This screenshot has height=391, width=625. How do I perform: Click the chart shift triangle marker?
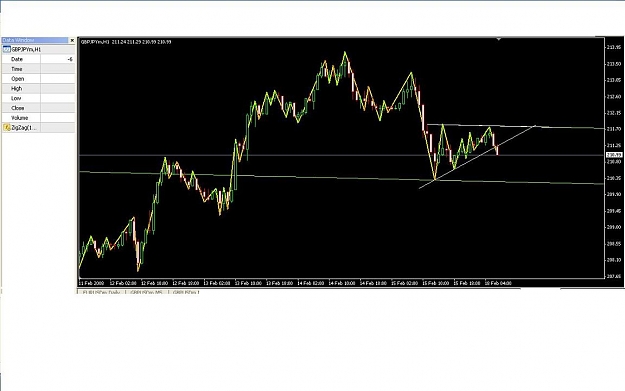pos(499,39)
